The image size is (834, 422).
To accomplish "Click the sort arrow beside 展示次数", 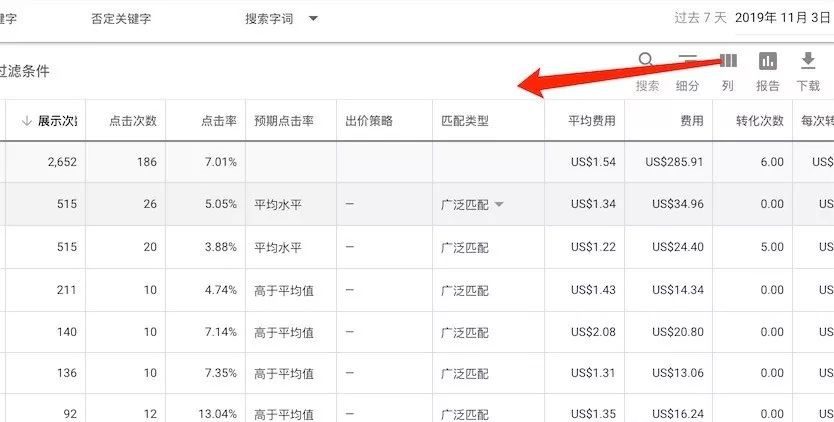I will [26, 121].
